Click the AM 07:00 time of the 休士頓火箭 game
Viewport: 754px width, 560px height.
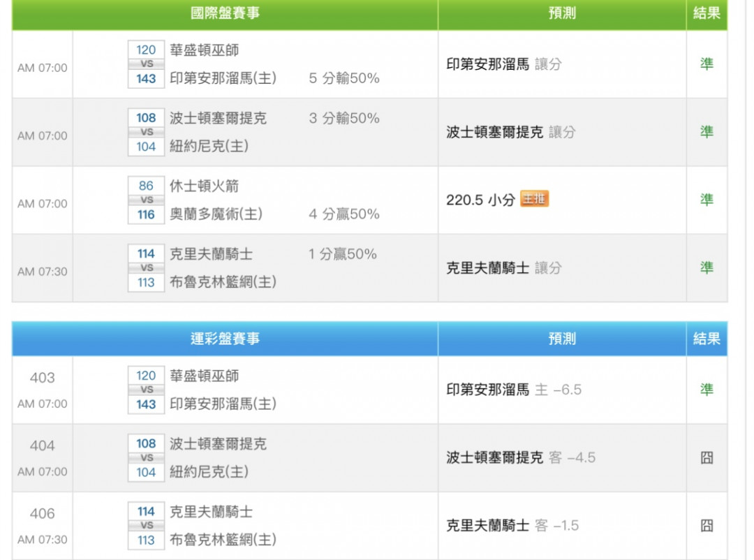click(43, 204)
